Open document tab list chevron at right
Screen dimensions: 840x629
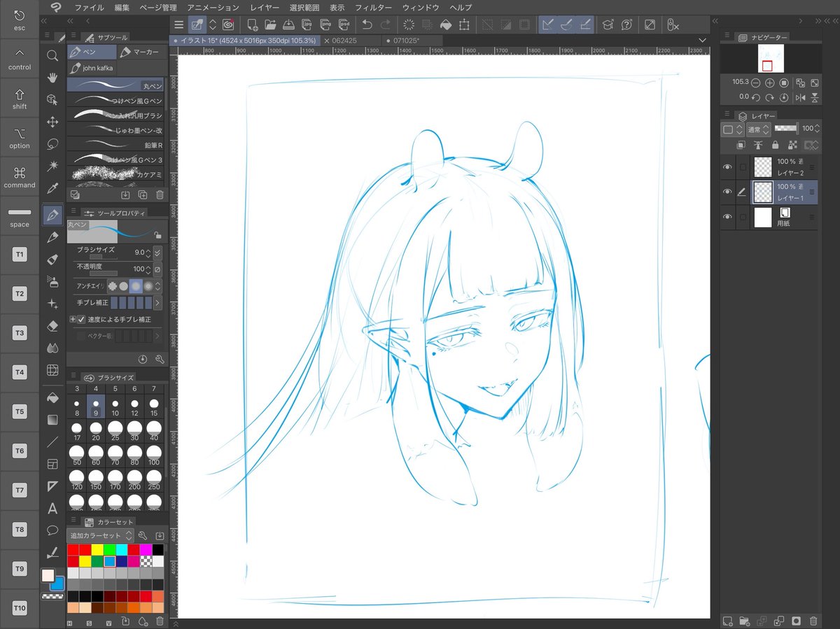(703, 41)
